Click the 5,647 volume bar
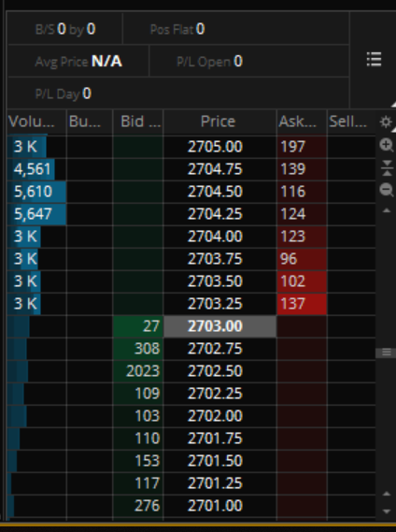 [x=36, y=214]
